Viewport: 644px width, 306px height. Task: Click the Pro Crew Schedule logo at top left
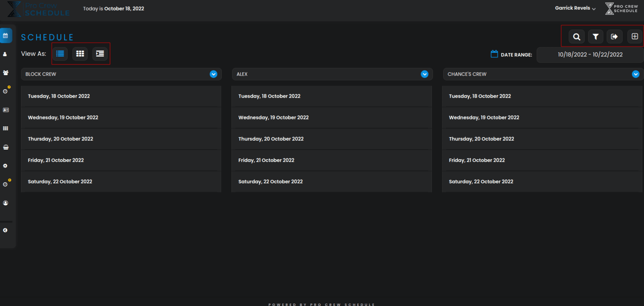click(39, 9)
